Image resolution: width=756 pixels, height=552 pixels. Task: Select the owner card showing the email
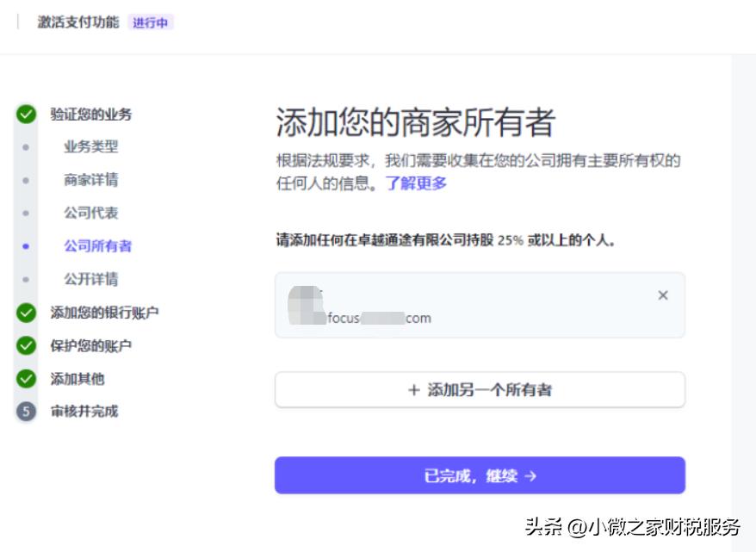tap(480, 305)
